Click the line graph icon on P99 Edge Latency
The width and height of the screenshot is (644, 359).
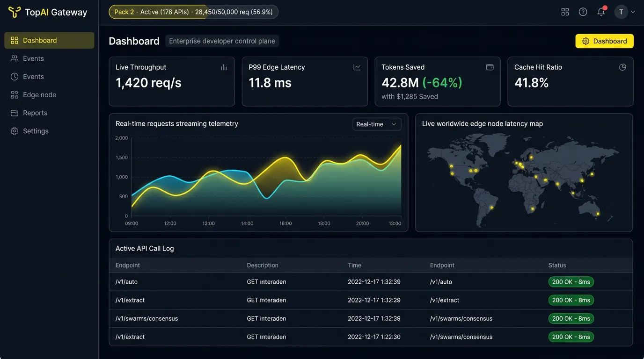(357, 67)
